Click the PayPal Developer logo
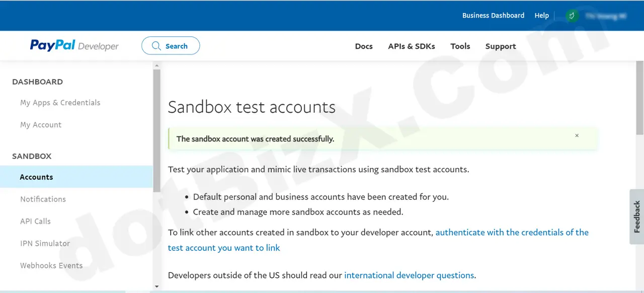 (74, 46)
